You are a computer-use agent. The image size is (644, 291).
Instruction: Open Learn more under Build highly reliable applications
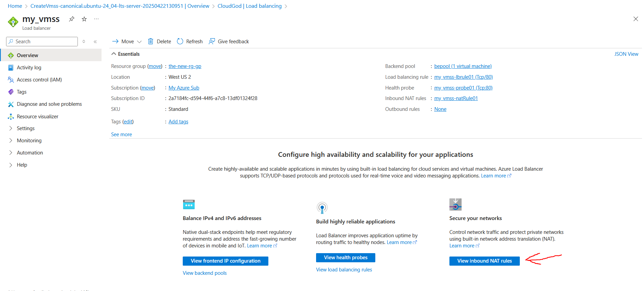point(402,242)
